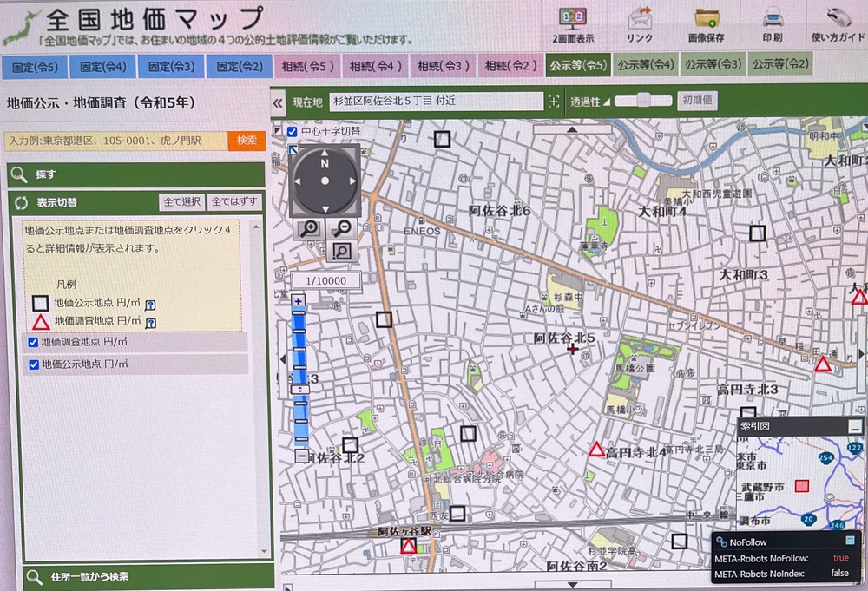This screenshot has width=868, height=591.
Task: Click plus button atop zoom slider
Action: (x=299, y=302)
